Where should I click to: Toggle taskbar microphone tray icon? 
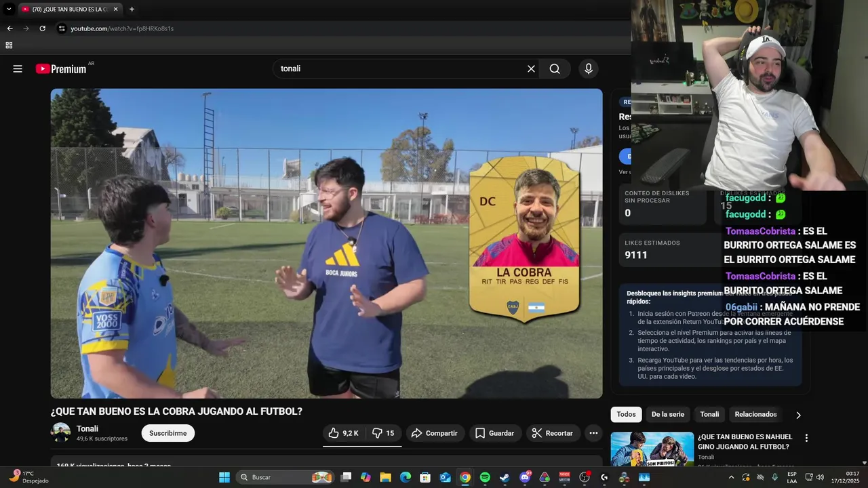point(774,477)
